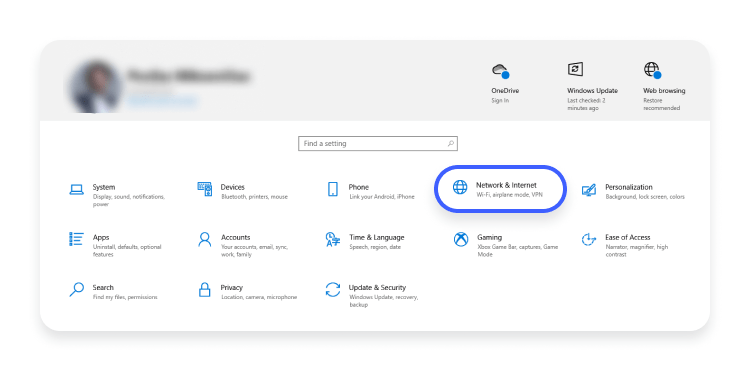Click the Search category heading
The width and height of the screenshot is (750, 371).
click(103, 287)
